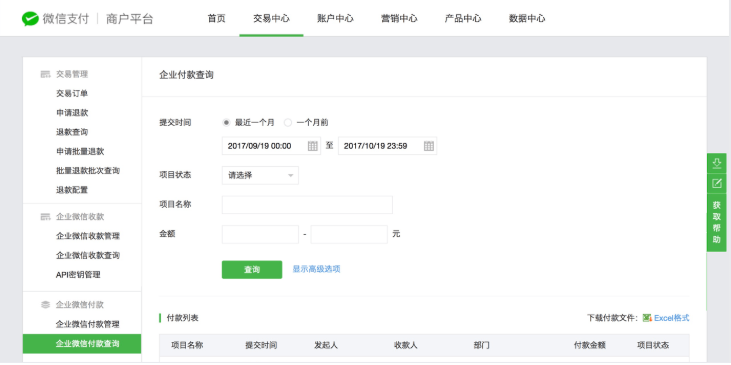Open 退款查询 in the sidebar
The height and width of the screenshot is (365, 731).
[72, 132]
